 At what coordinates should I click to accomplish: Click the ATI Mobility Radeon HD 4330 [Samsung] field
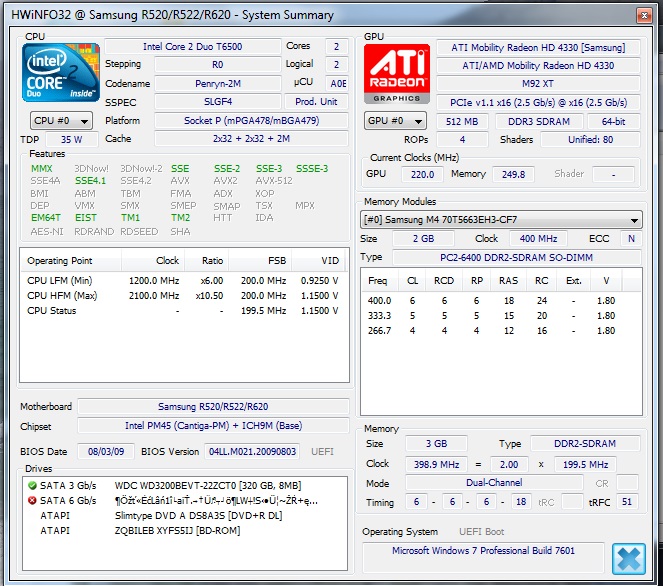[x=538, y=47]
